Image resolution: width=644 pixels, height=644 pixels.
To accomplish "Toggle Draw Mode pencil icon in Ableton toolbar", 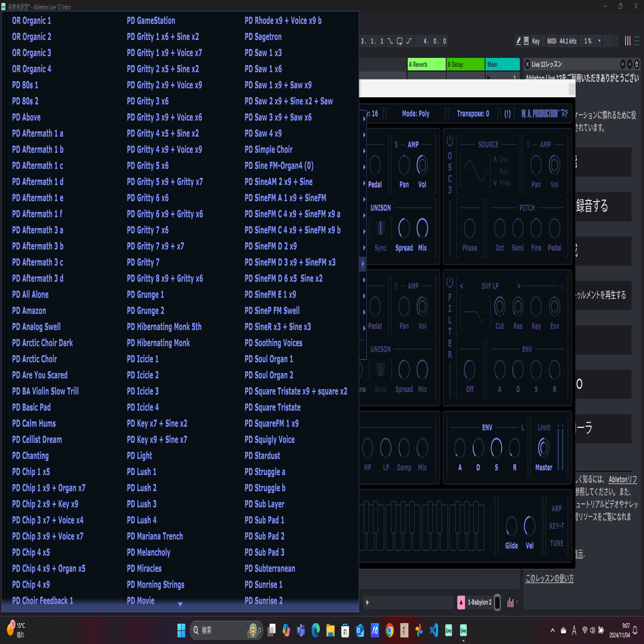I will tap(518, 41).
